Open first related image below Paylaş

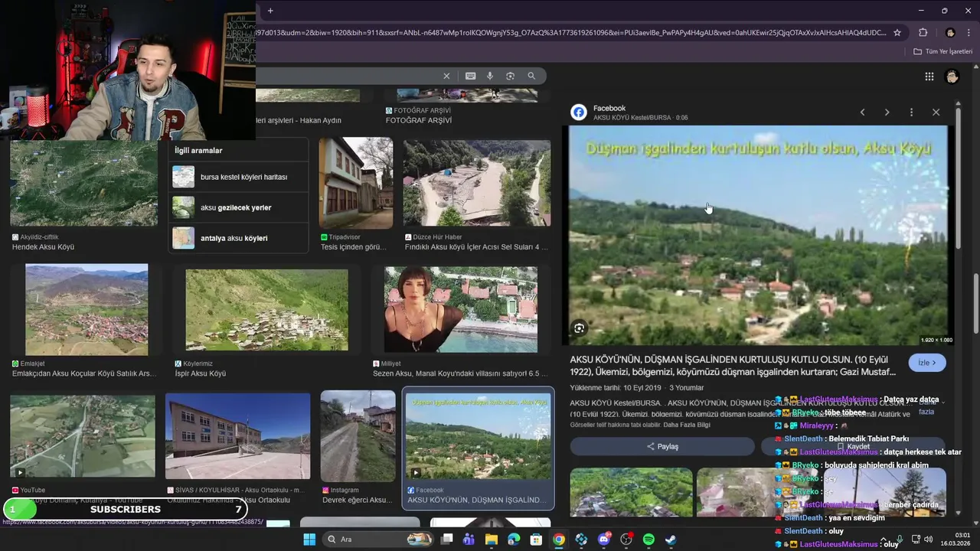[x=631, y=492]
